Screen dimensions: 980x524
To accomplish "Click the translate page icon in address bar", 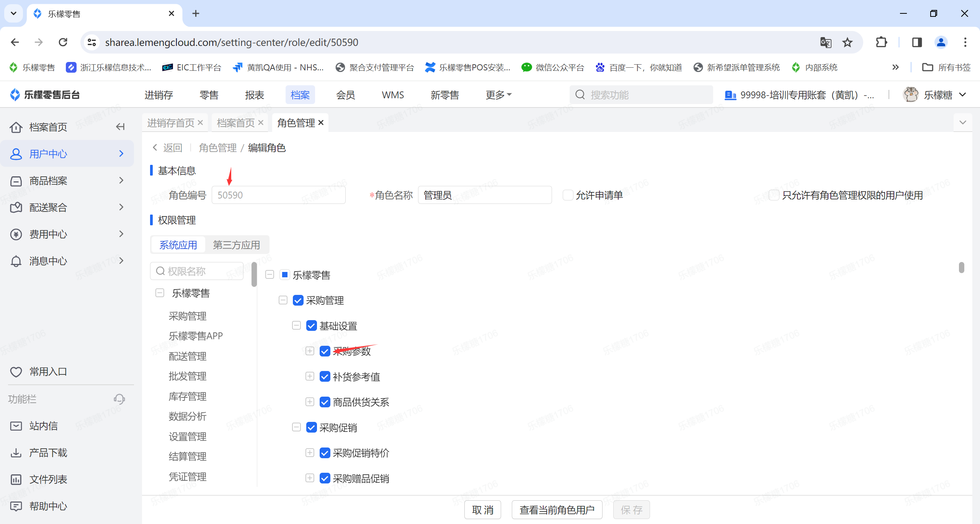I will click(x=826, y=42).
